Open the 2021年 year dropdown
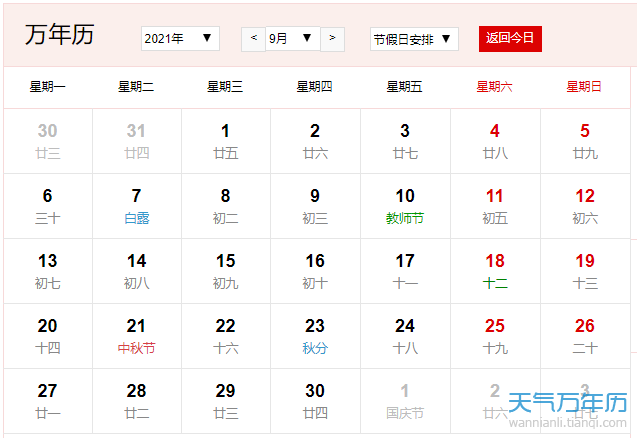This screenshot has height=438, width=637. pos(181,39)
